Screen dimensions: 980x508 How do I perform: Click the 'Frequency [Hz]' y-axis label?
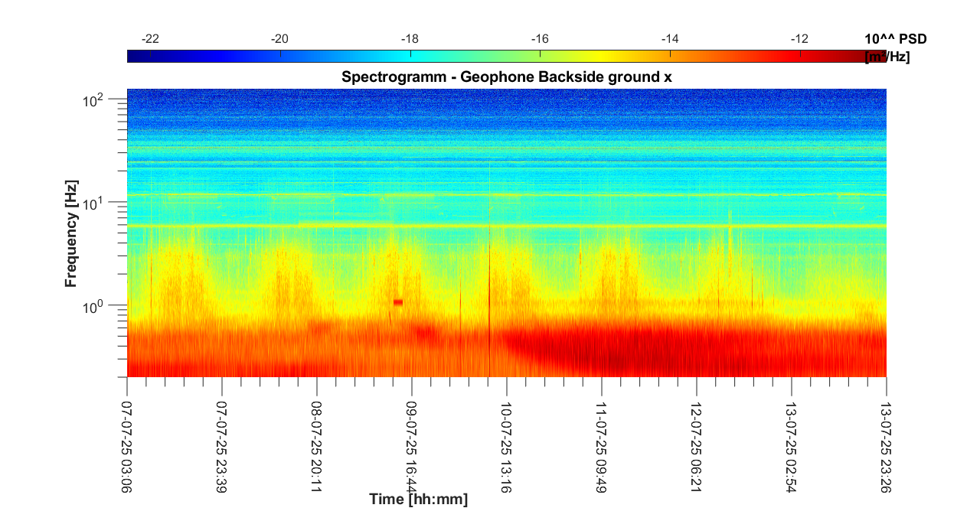[x=71, y=239]
